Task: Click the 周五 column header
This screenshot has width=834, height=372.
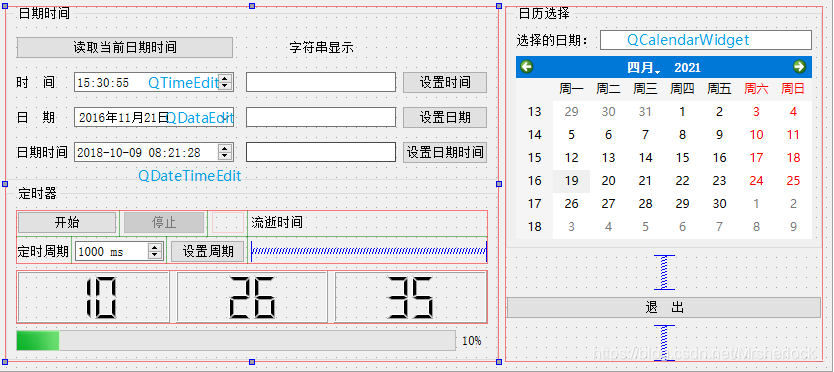Action: point(720,89)
